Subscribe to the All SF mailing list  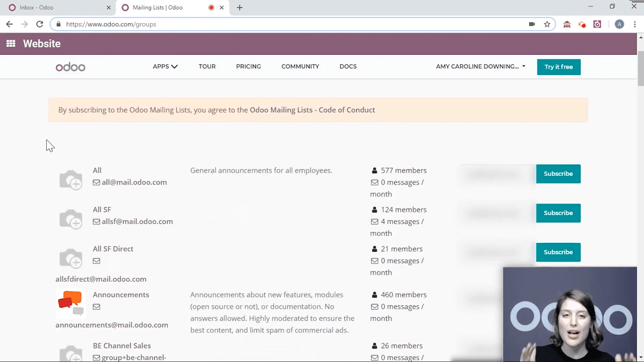coord(558,213)
